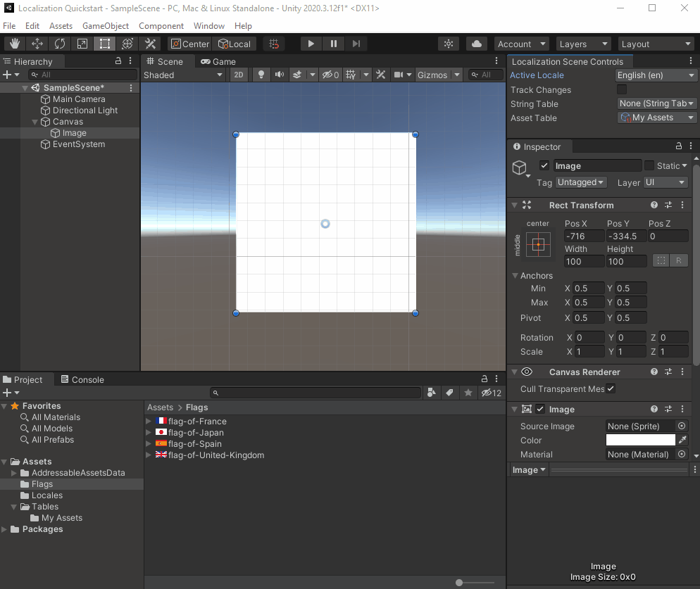Open the Layers dropdown in the toolbar
The width and height of the screenshot is (700, 589).
click(582, 43)
